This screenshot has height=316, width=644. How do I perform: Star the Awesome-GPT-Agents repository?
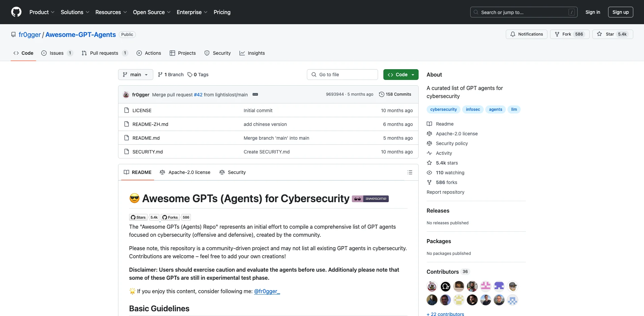pos(612,34)
